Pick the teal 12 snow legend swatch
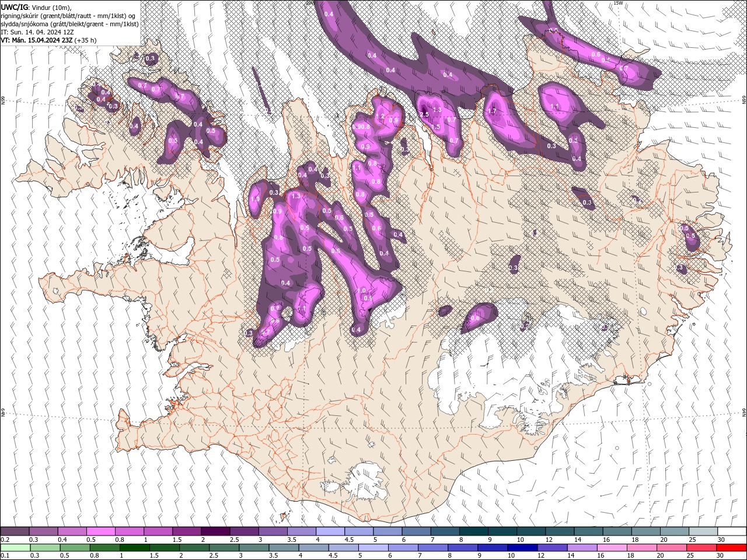This screenshot has width=747, height=560. click(x=560, y=531)
